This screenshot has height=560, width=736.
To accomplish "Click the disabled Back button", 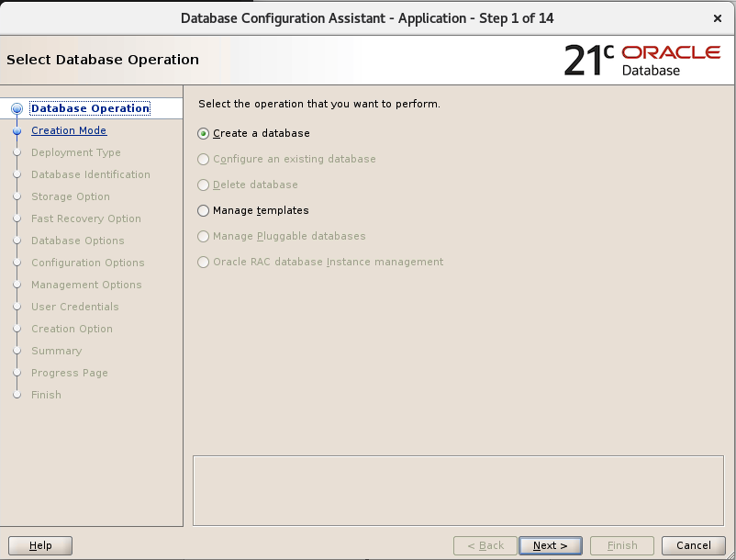I will 484,544.
